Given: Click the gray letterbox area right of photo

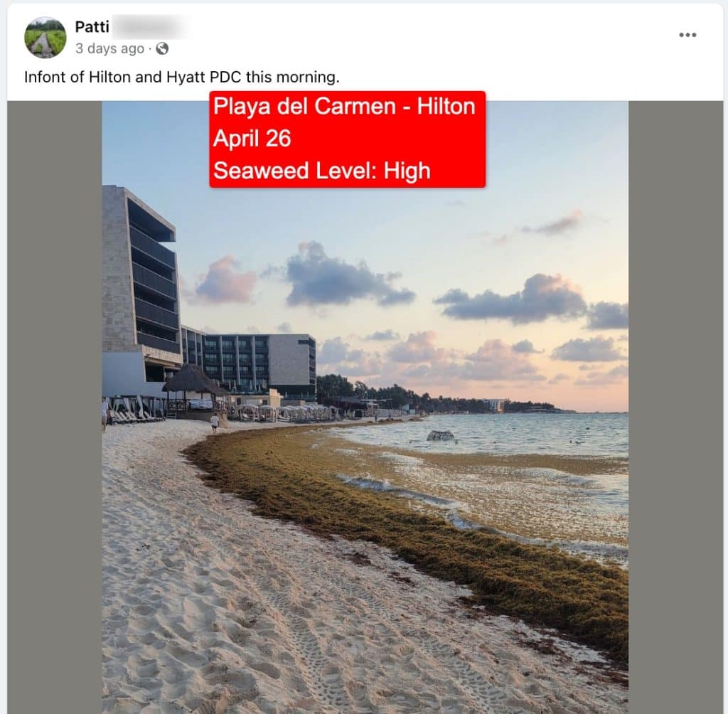Looking at the screenshot, I should coord(675,407).
